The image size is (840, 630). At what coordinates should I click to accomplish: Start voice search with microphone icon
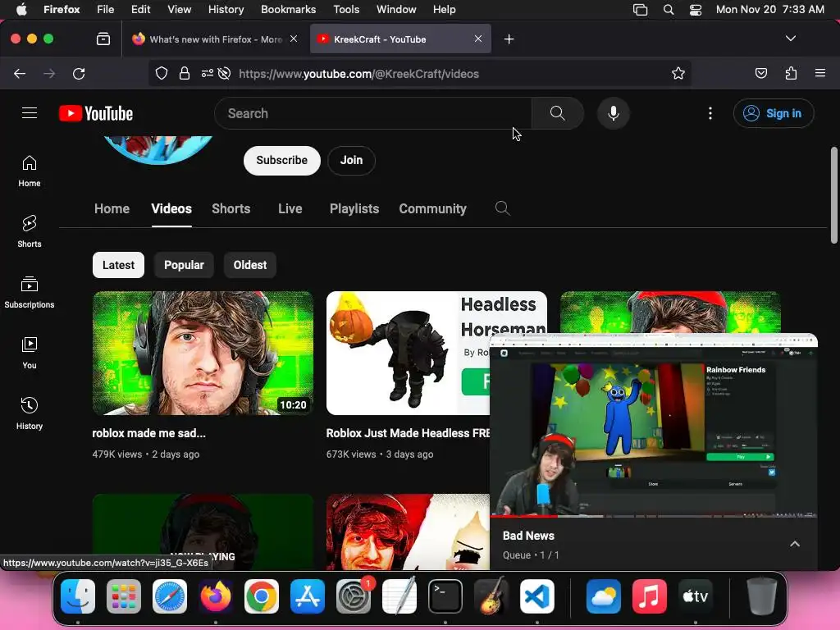pyautogui.click(x=614, y=113)
